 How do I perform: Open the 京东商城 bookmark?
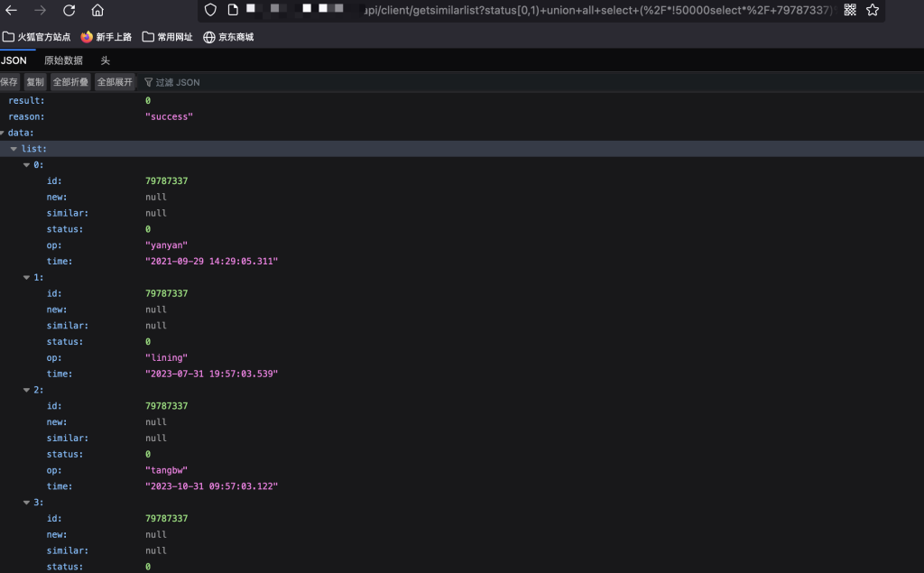tap(228, 37)
